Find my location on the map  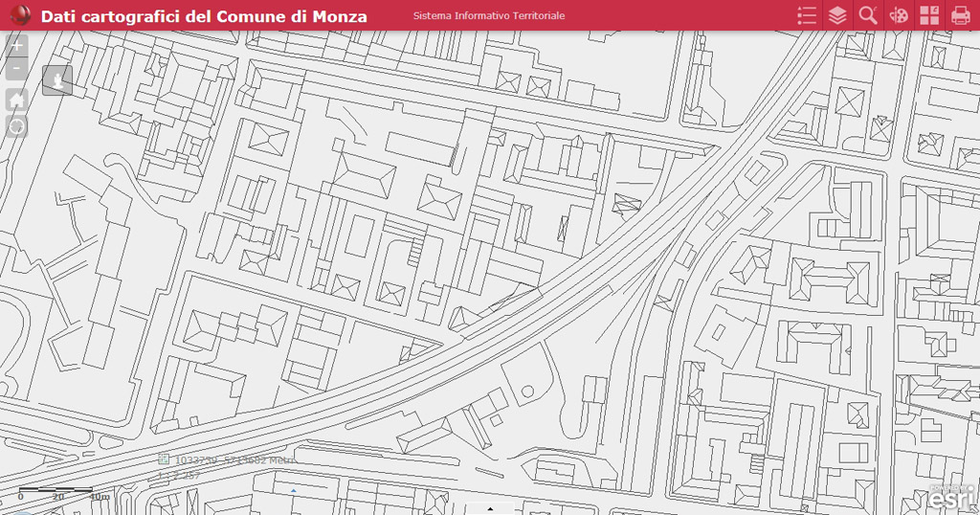17,126
